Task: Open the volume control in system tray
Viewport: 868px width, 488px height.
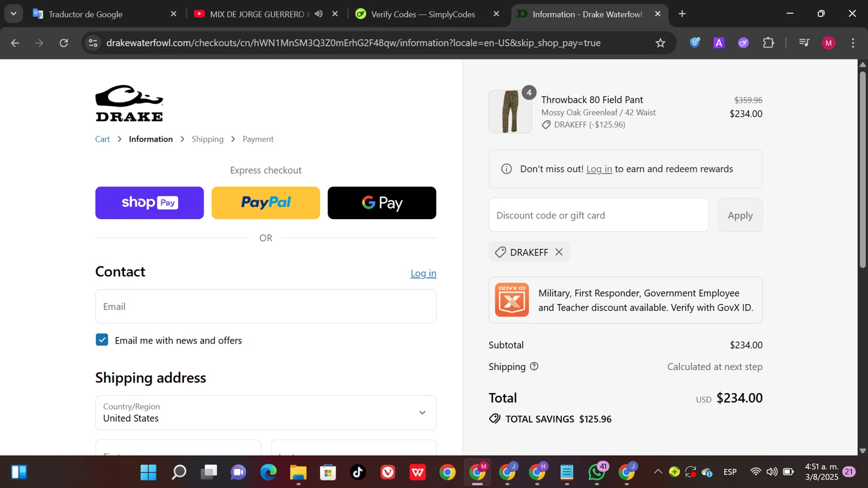Action: (x=772, y=472)
